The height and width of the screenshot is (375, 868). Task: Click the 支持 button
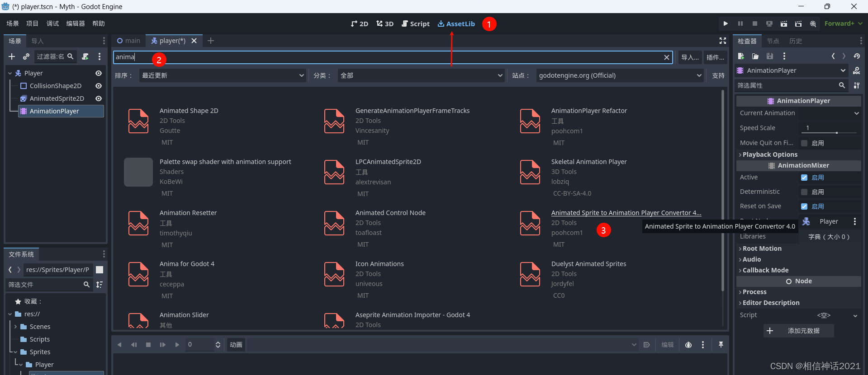pos(718,75)
